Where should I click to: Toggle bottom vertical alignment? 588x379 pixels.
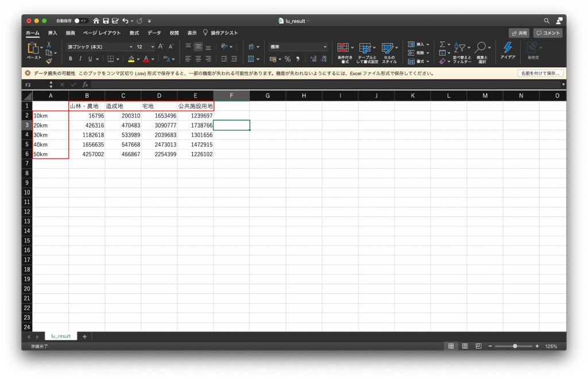(x=208, y=47)
